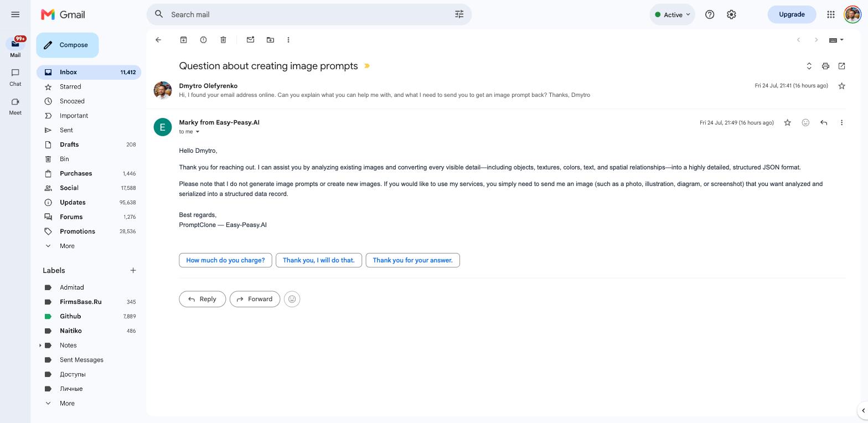This screenshot has width=868, height=423.
Task: Open the Promotions category
Action: [x=89, y=231]
